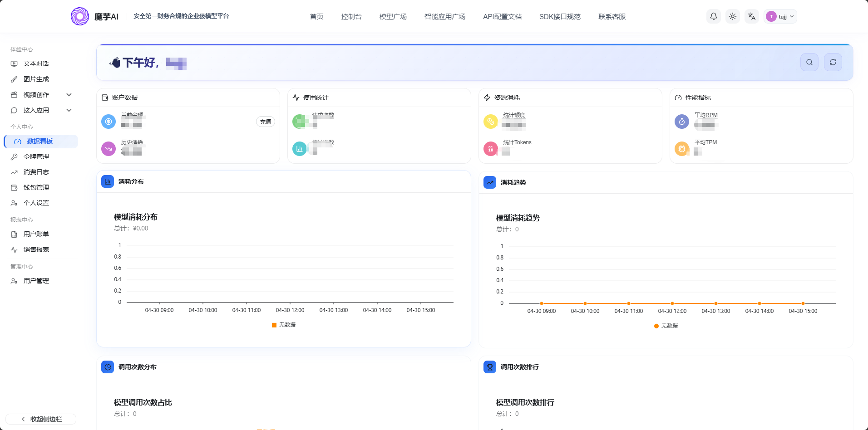Select 数据看板 in the sidebar
Viewport: 868px width, 430px height.
(x=41, y=141)
